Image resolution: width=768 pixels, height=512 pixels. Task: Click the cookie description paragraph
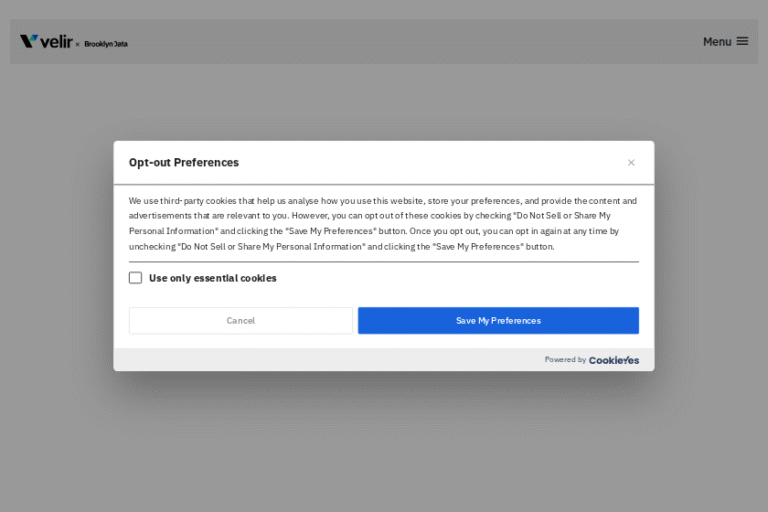383,223
